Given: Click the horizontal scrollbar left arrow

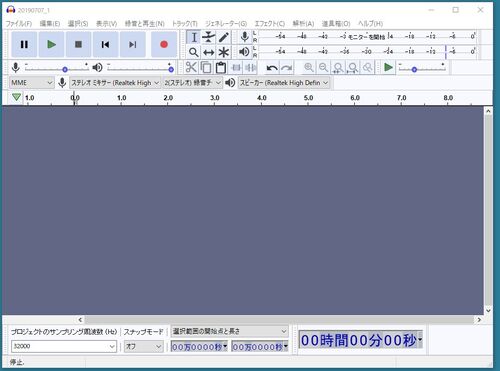Looking at the screenshot, I should (80, 320).
